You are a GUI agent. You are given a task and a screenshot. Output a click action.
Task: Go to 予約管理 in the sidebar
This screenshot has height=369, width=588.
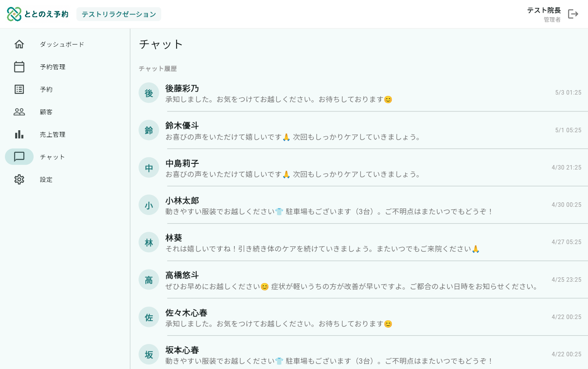[x=52, y=67]
